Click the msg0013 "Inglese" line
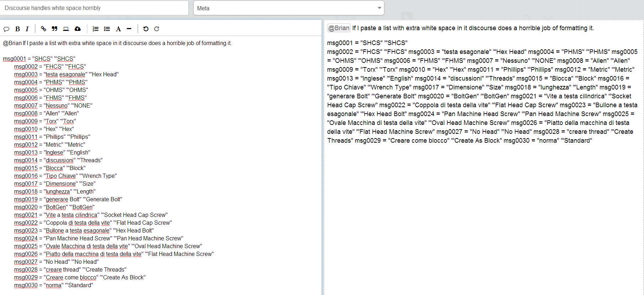The image size is (644, 295). tap(52, 153)
